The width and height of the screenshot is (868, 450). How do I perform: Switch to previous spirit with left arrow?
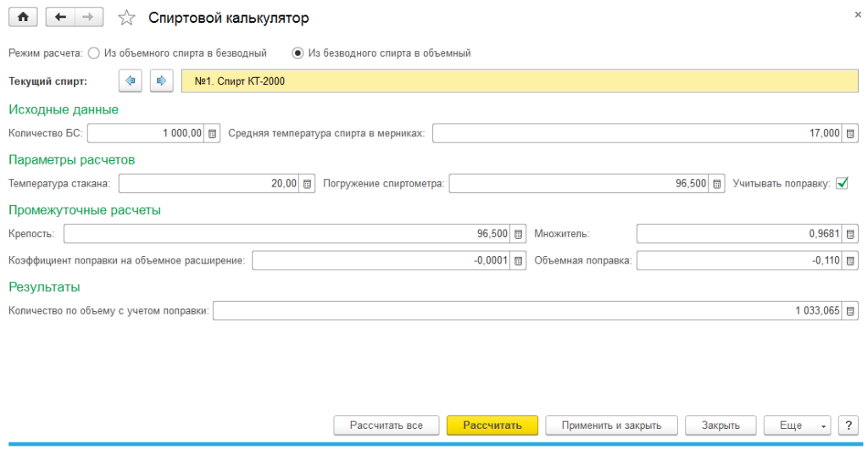131,81
